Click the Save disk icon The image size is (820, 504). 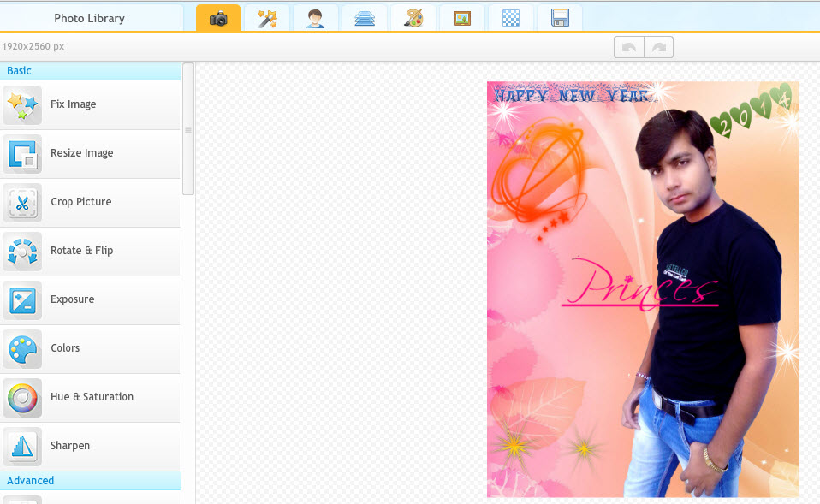560,17
